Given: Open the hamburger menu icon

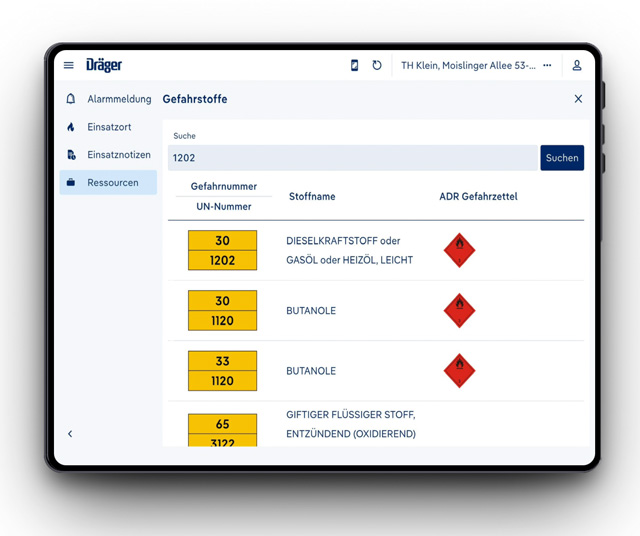Looking at the screenshot, I should click(69, 65).
